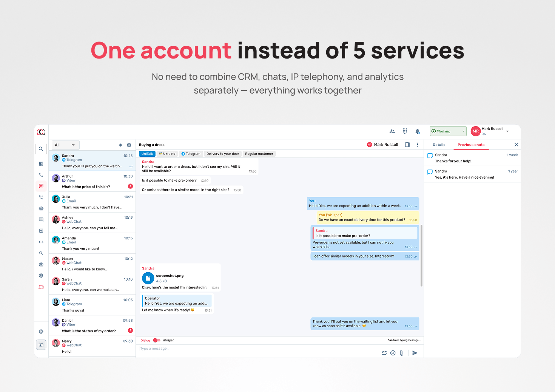The width and height of the screenshot is (555, 392).
Task: Open previous chat "Thanks for your help!"
Action: pos(472,158)
